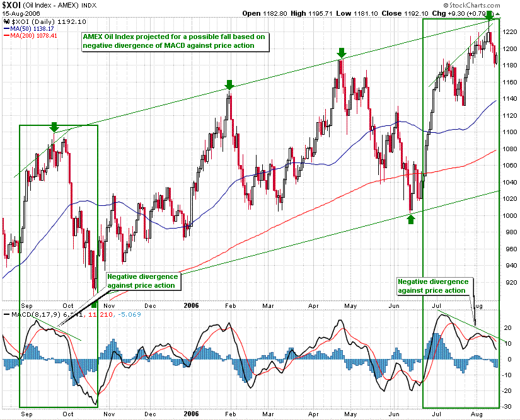Click 'May' on the price panel date axis
This screenshot has width=520, height=420.
click(350, 305)
